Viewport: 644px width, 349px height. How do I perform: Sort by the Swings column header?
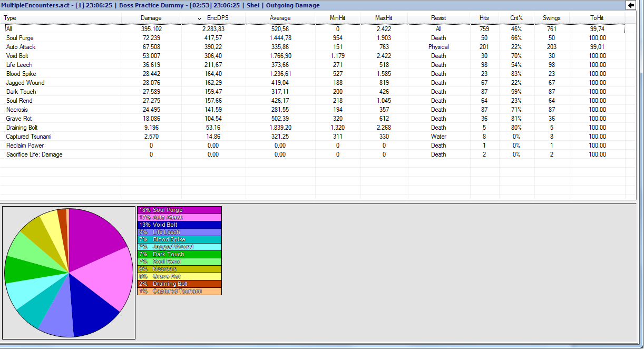tap(552, 18)
